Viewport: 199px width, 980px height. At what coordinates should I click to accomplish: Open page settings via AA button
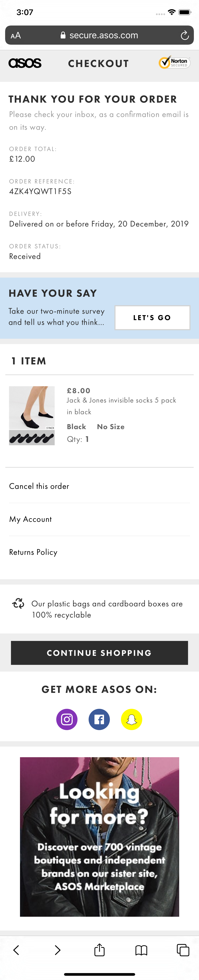16,35
